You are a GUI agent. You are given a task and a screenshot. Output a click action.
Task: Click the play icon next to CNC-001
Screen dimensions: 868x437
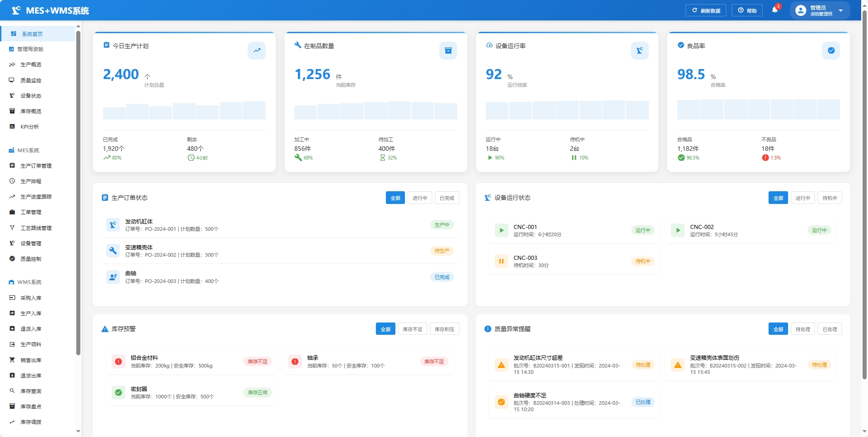pos(501,230)
